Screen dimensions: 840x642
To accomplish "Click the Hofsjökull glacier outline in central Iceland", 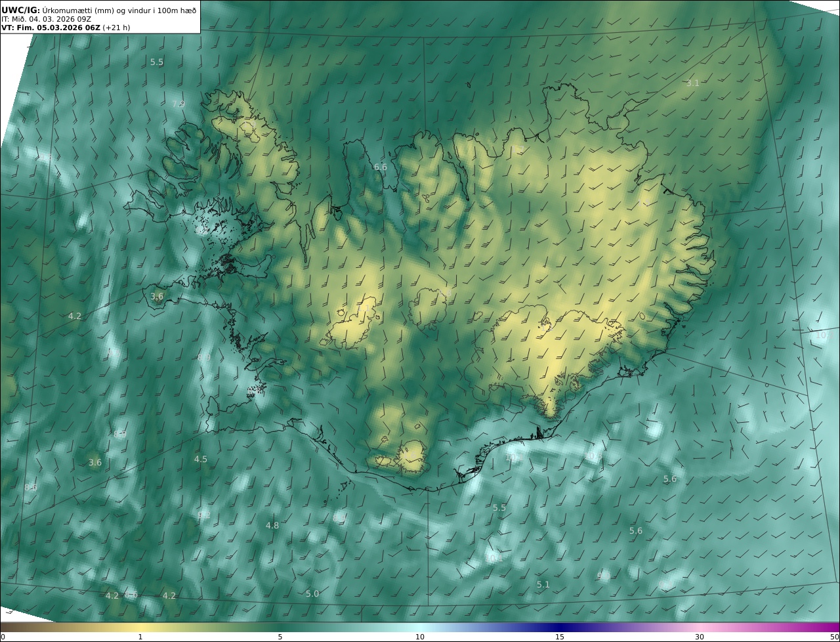I will pos(429,309).
